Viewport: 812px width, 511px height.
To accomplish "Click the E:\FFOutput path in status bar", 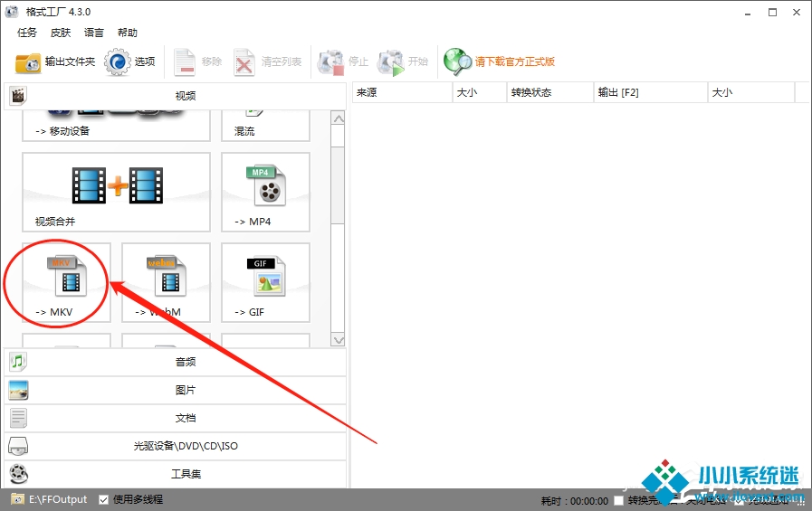I will [57, 499].
